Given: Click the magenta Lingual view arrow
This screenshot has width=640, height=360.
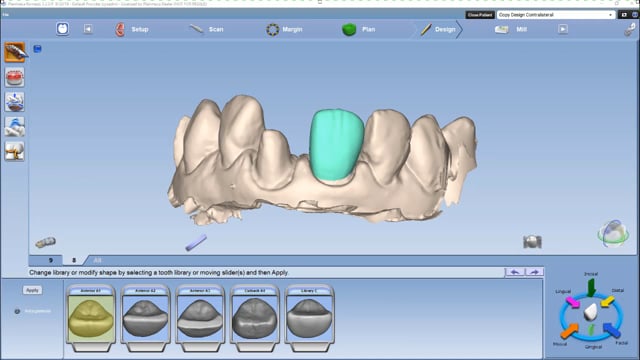Looking at the screenshot, I should click(572, 302).
